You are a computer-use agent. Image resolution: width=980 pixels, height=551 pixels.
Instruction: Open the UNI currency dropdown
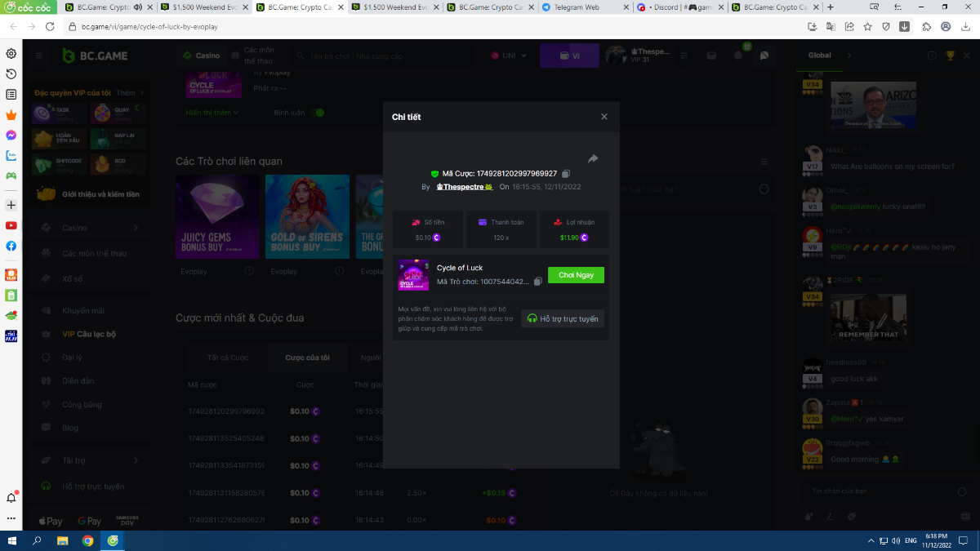pos(509,56)
